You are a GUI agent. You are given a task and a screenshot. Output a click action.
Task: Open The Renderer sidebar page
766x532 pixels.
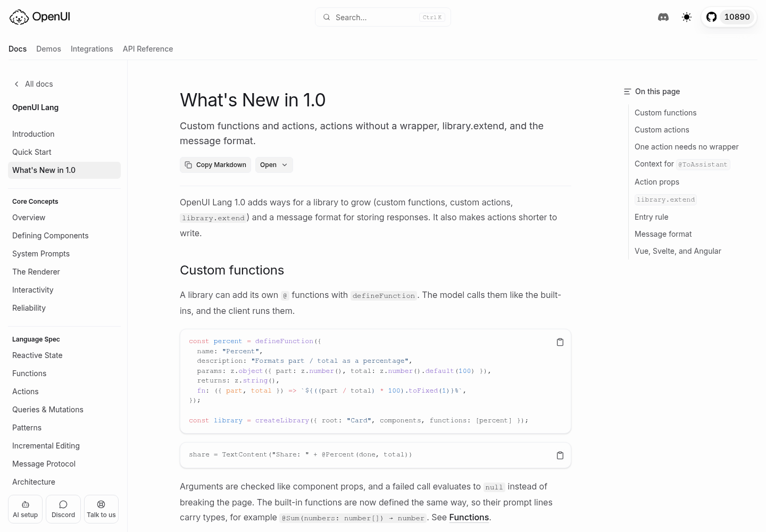pyautogui.click(x=64, y=272)
